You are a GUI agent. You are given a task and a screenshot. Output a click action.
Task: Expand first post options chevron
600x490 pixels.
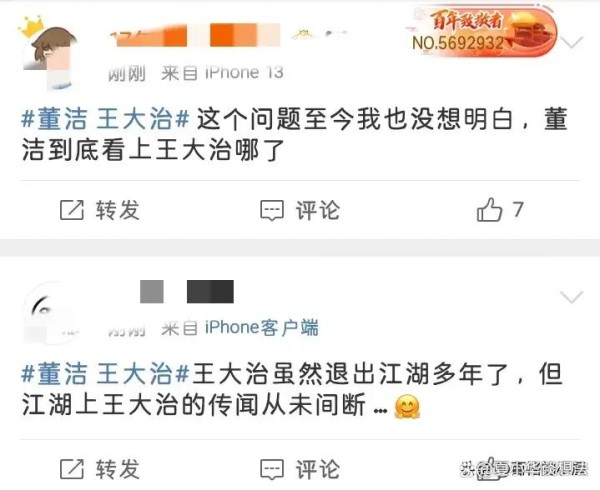571,42
